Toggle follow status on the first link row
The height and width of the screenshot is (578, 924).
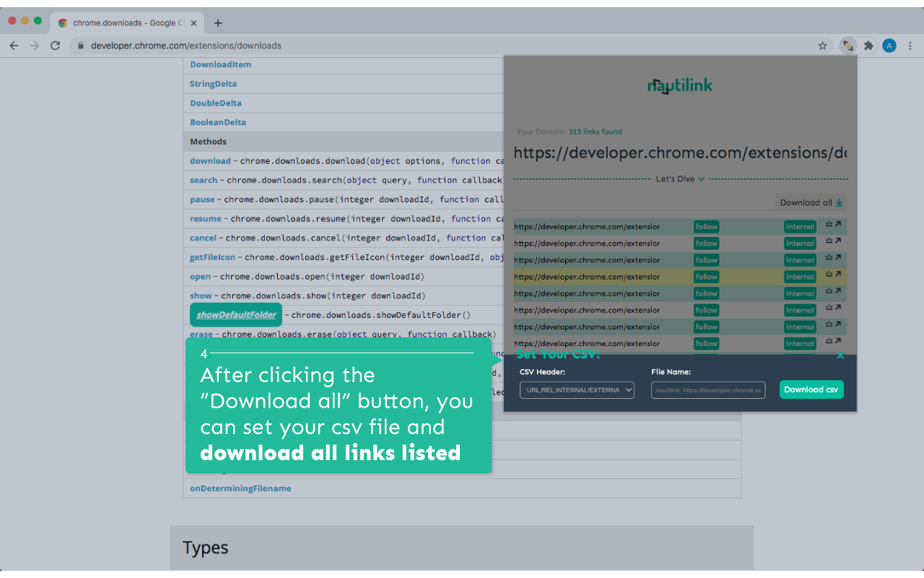coord(706,225)
